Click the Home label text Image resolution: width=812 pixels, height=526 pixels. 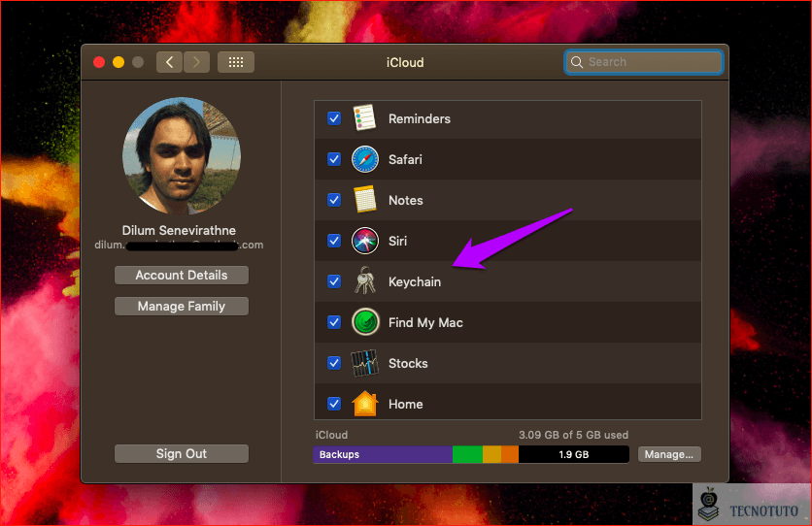pyautogui.click(x=405, y=404)
